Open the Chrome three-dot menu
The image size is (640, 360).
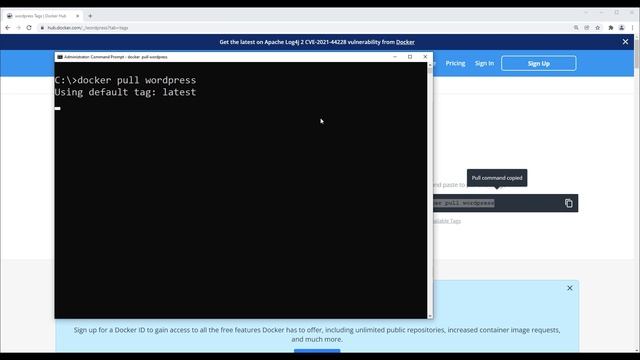click(x=632, y=28)
